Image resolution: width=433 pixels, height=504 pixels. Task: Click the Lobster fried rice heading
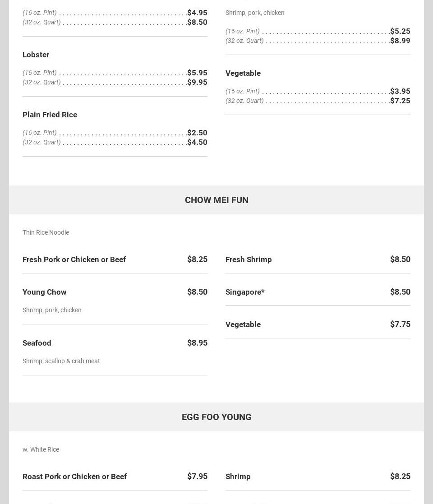tap(36, 55)
